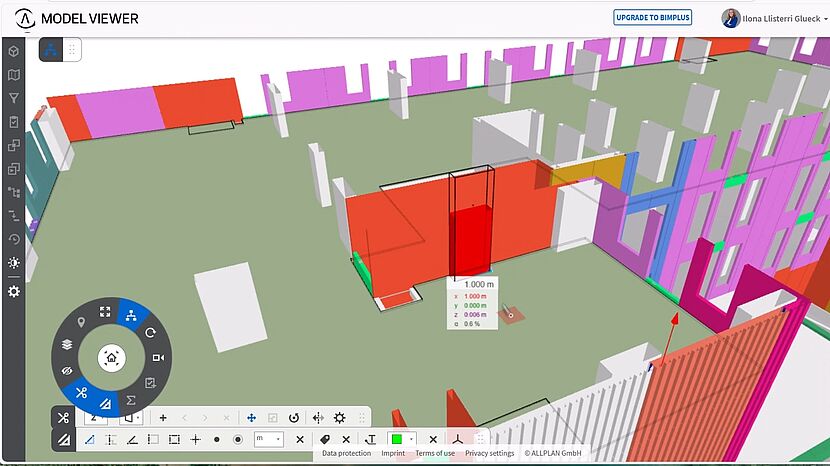Select the camera icon in radial menu
830x466 pixels.
click(x=158, y=357)
